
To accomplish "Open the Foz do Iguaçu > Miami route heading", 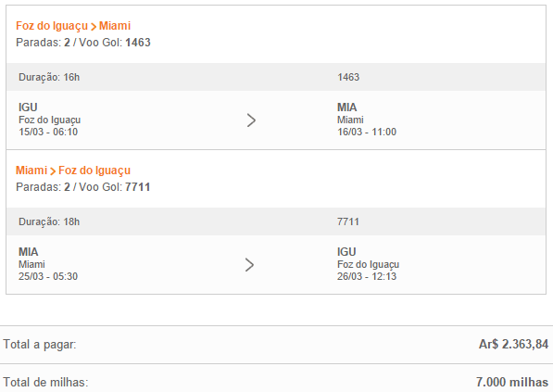I will (x=73, y=26).
